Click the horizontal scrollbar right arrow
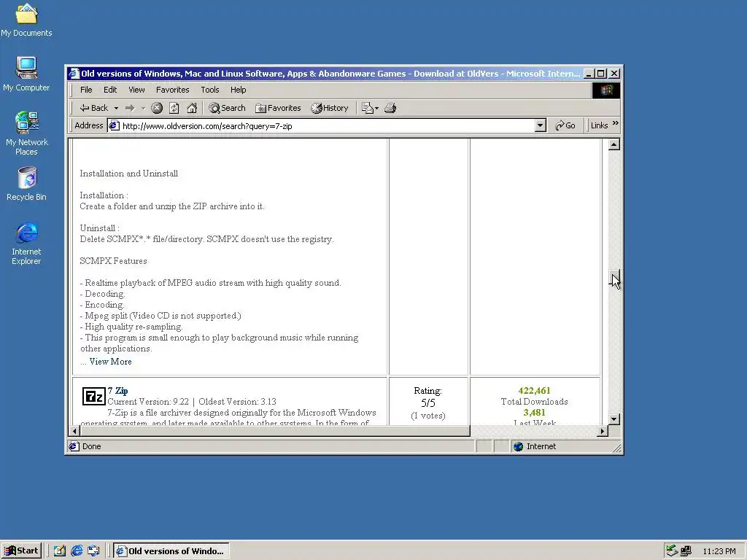This screenshot has width=747, height=560. point(603,431)
